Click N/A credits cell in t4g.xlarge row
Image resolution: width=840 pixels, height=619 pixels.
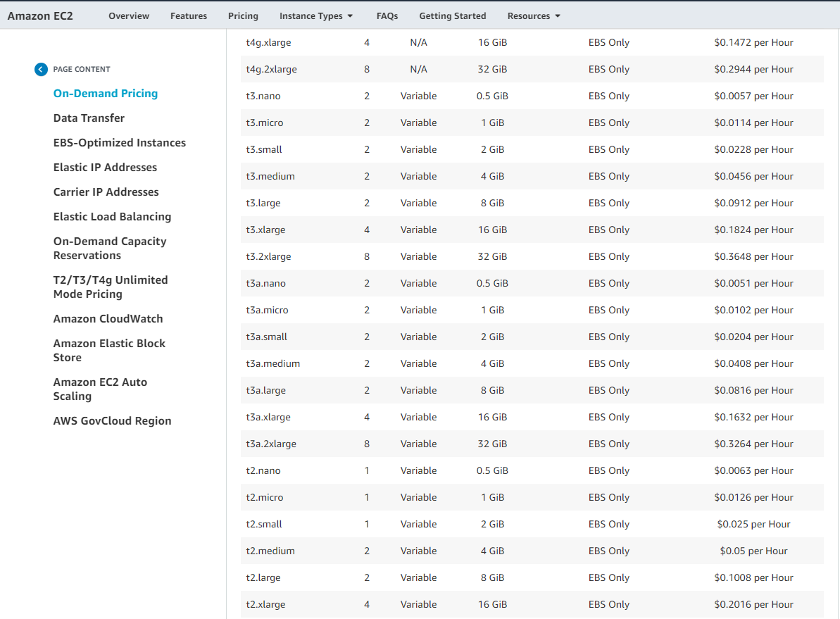(418, 42)
